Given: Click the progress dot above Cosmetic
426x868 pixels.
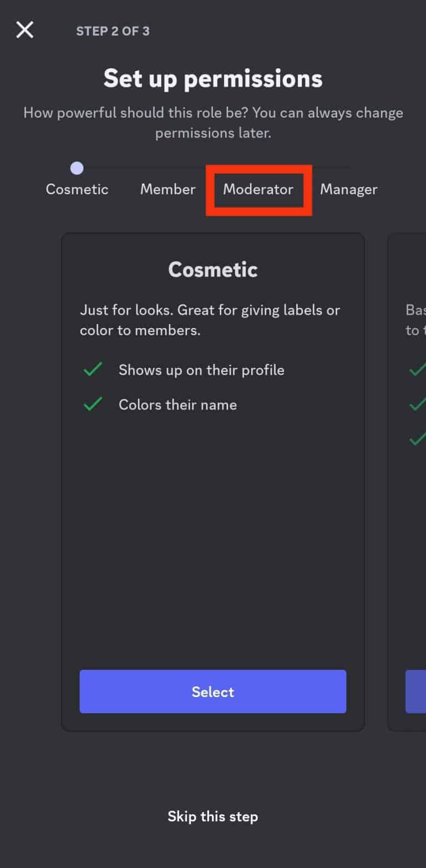Looking at the screenshot, I should tap(77, 168).
